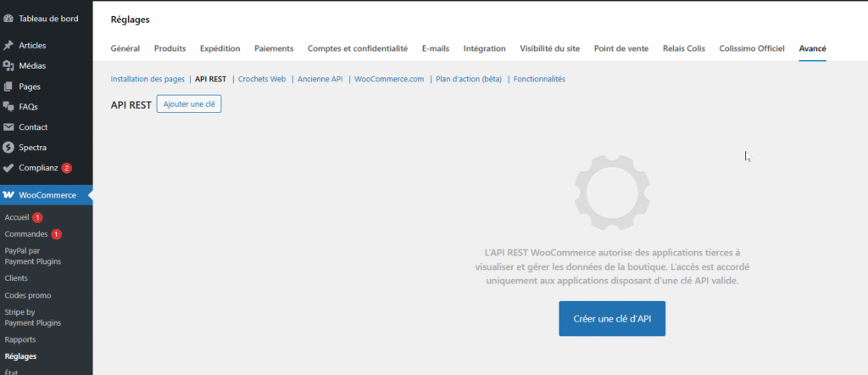This screenshot has height=375, width=868.
Task: Select Codes promo in WooCommerce submenu
Action: point(28,295)
